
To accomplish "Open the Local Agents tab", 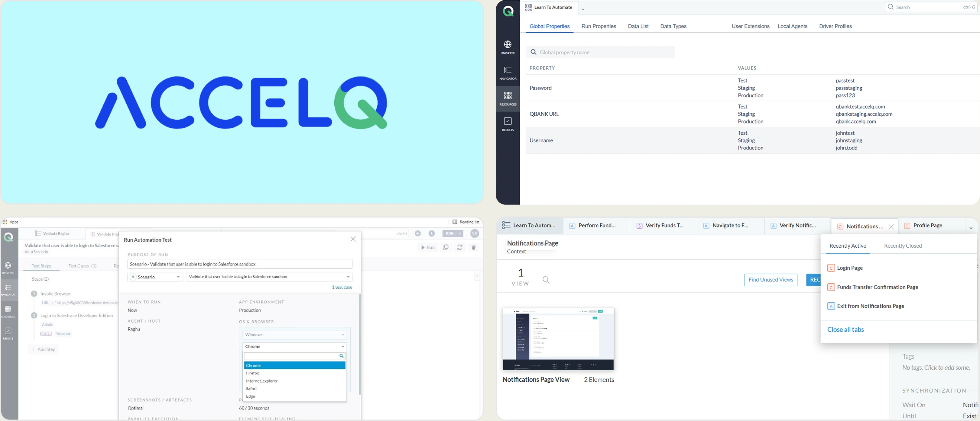I will click(x=792, y=26).
